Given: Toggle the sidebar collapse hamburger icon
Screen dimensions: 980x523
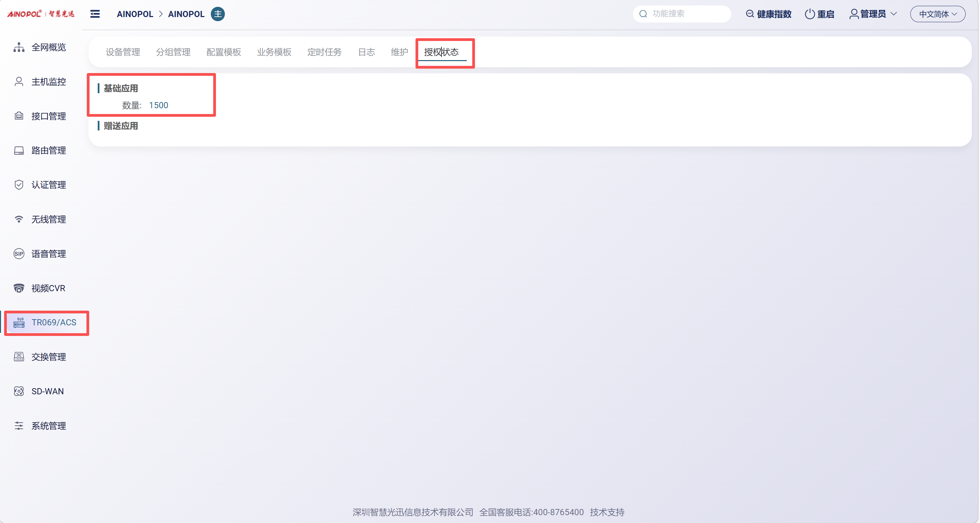Looking at the screenshot, I should pos(95,14).
